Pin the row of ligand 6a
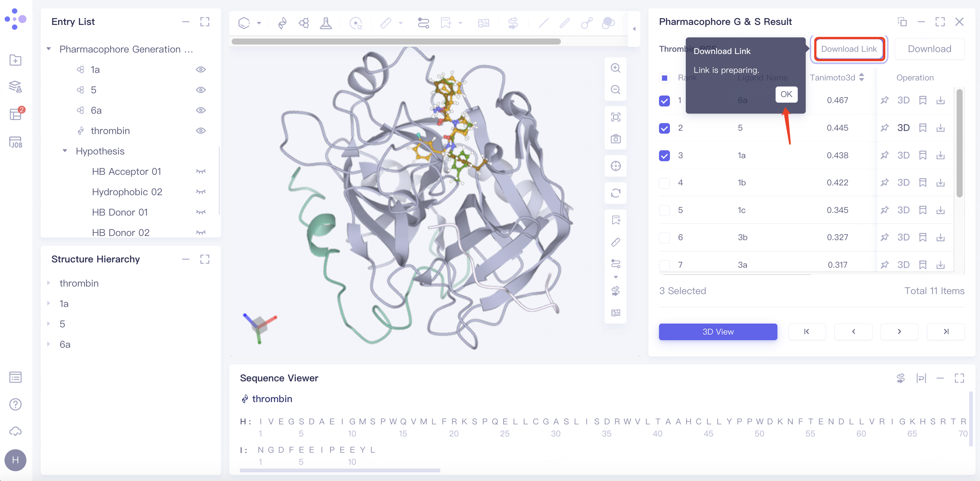This screenshot has height=481, width=980. 885,100
